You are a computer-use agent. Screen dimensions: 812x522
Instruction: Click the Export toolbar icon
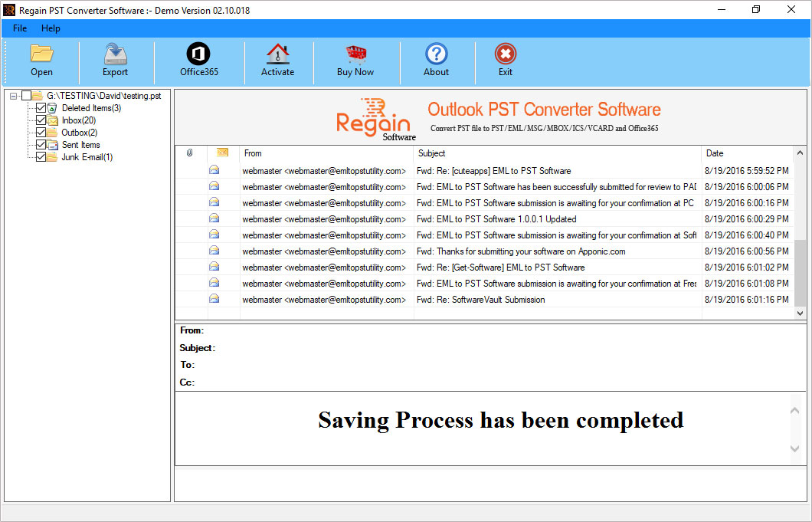click(x=115, y=54)
